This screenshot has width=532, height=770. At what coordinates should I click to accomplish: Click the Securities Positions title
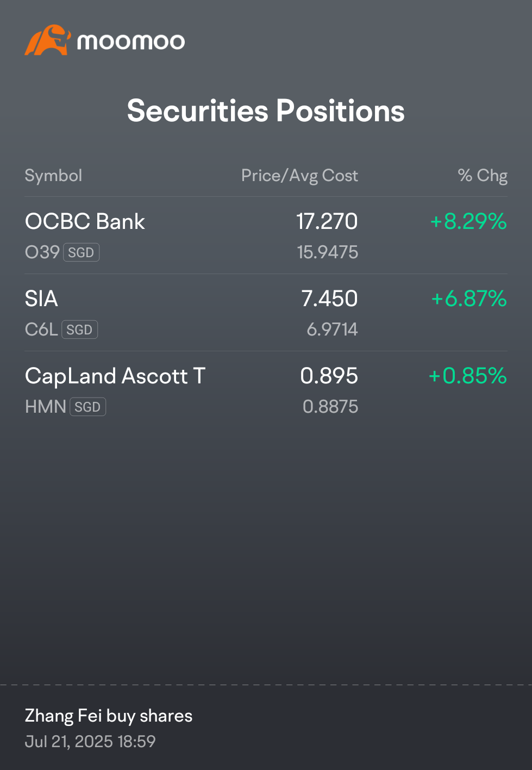(266, 111)
